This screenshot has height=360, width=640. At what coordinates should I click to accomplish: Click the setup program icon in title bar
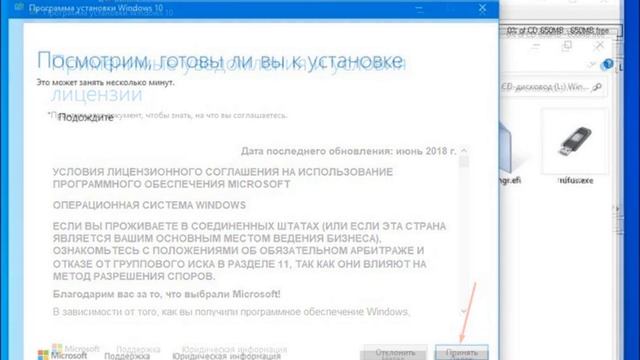pyautogui.click(x=19, y=7)
